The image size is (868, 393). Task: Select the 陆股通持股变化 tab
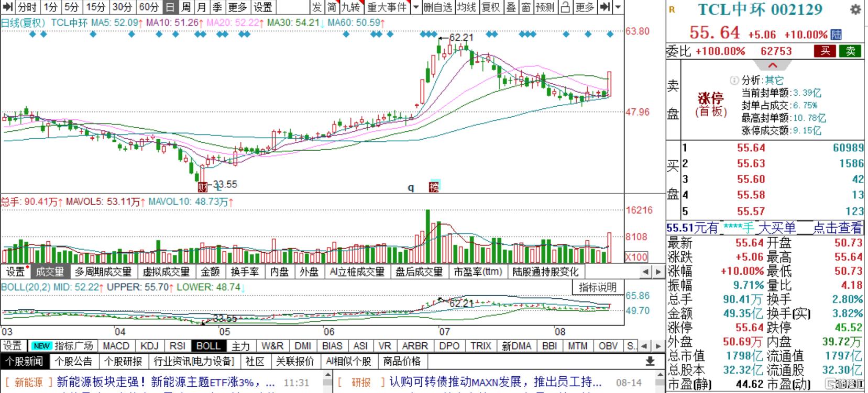[x=545, y=272]
